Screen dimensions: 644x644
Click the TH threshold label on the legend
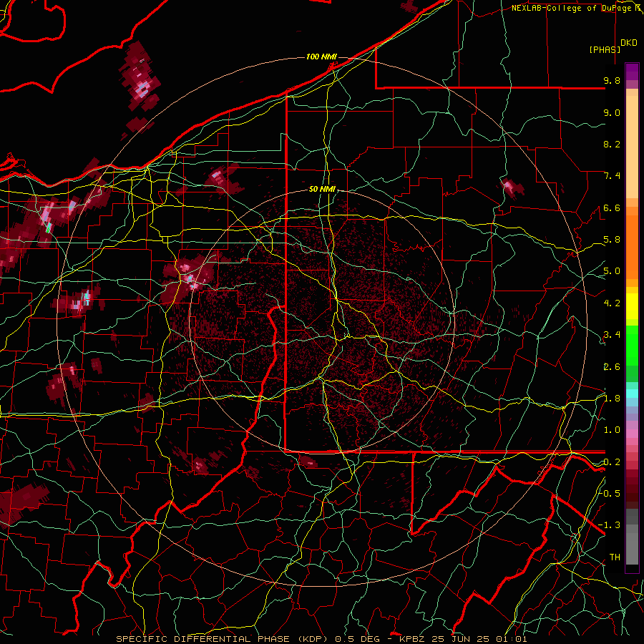coord(615,557)
